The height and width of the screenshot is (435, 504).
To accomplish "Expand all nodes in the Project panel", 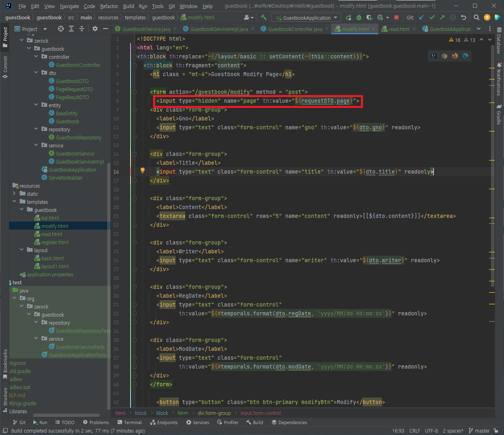I will [x=71, y=29].
